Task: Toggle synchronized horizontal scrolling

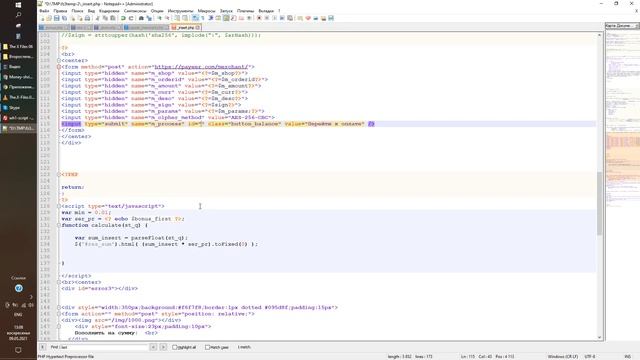Action: pyautogui.click(x=185, y=18)
